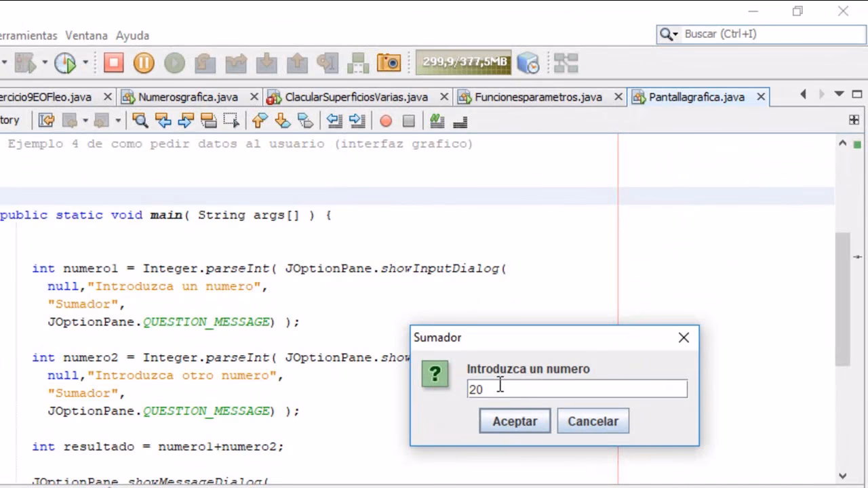Click the shift line left icon
868x488 pixels.
click(334, 121)
